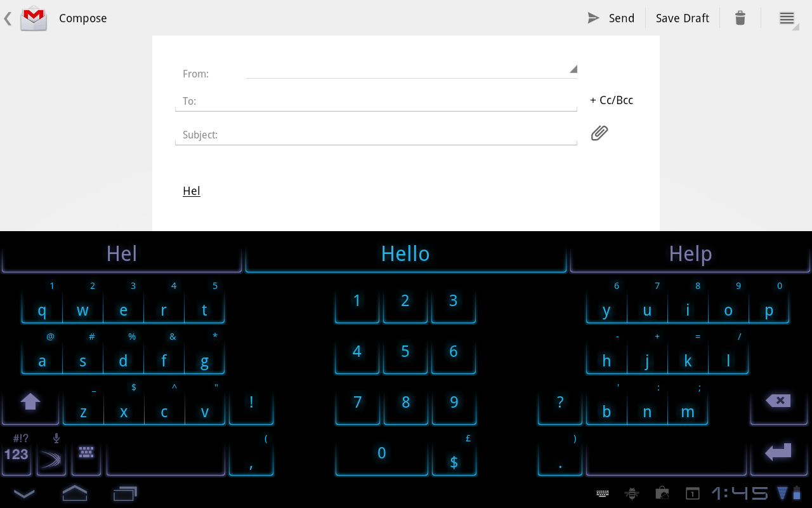Open the overflow menu icon
Viewport: 812px width, 508px height.
click(787, 18)
